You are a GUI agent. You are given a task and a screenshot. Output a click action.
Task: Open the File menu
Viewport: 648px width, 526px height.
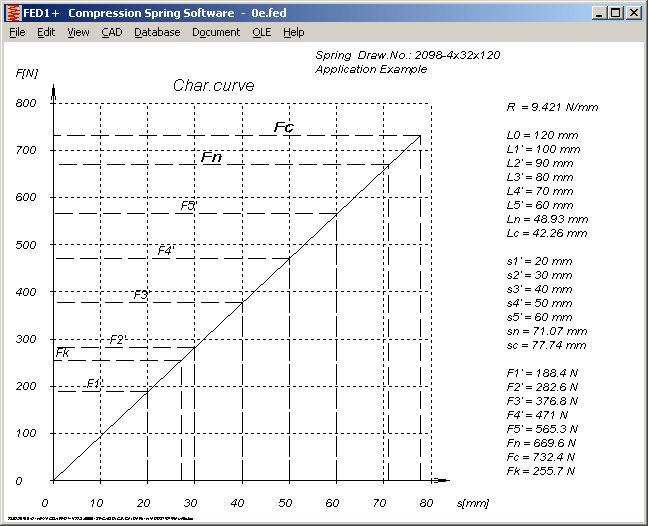[x=17, y=32]
